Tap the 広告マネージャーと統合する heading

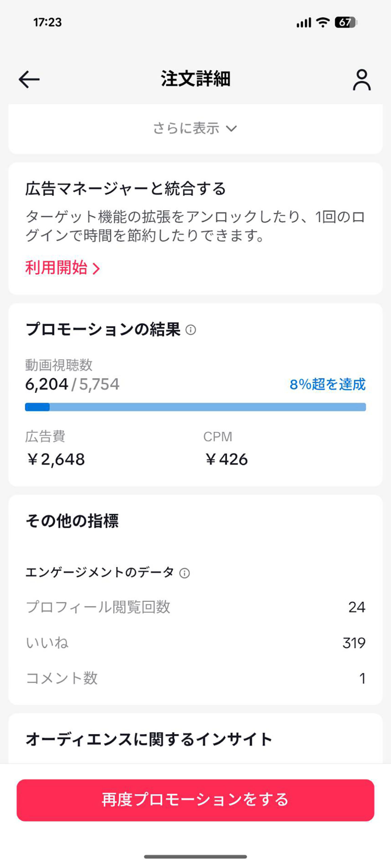tap(126, 189)
